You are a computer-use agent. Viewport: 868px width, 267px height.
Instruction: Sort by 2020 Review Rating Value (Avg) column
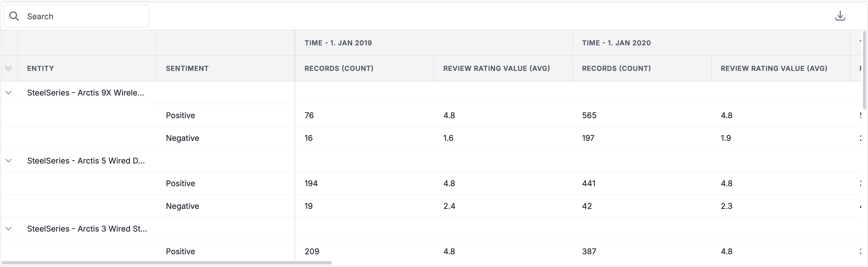pos(774,68)
